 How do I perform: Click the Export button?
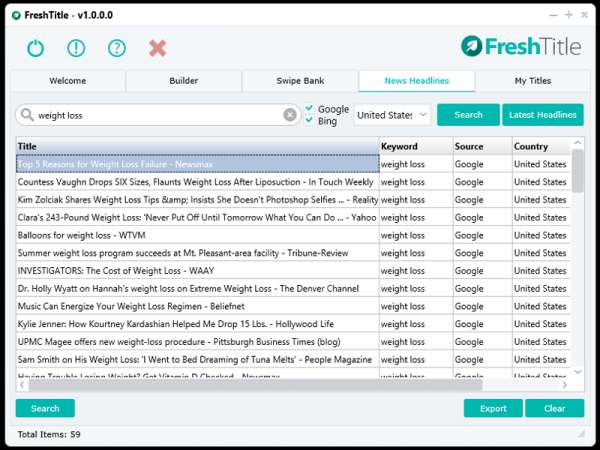coord(493,408)
